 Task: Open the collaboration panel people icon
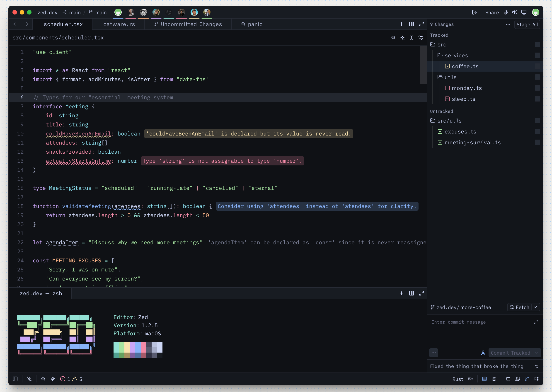(x=518, y=379)
